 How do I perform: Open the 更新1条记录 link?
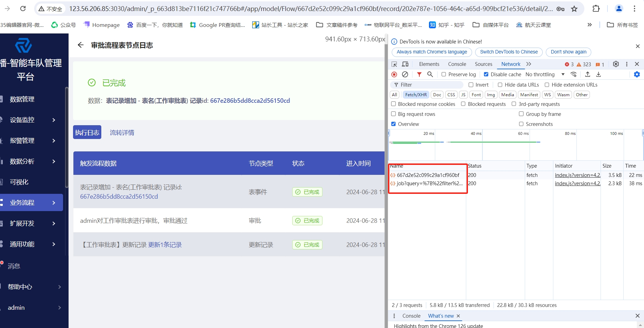[165, 245]
